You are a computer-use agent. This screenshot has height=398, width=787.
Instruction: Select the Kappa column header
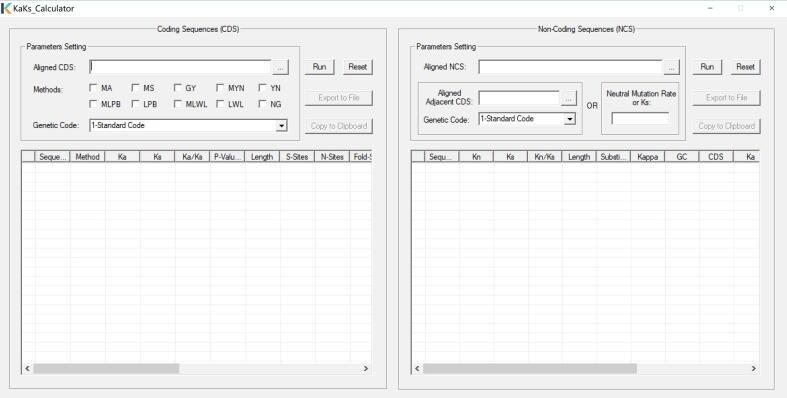(647, 157)
